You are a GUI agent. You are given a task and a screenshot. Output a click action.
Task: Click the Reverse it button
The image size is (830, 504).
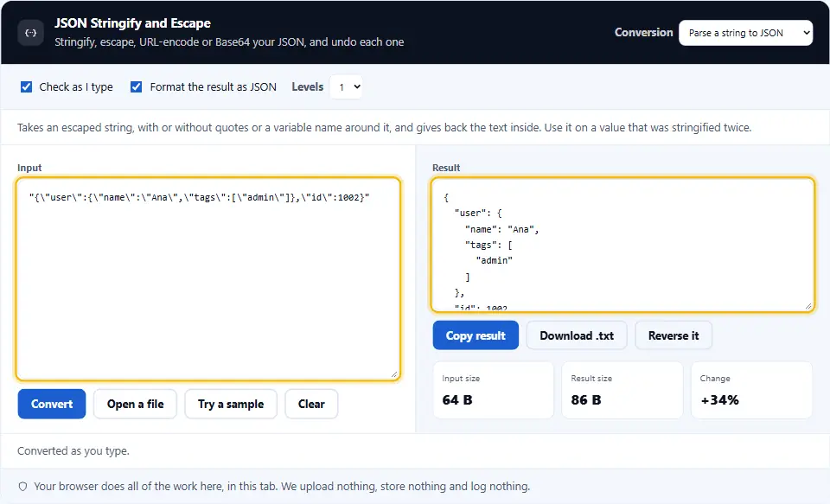coord(674,335)
